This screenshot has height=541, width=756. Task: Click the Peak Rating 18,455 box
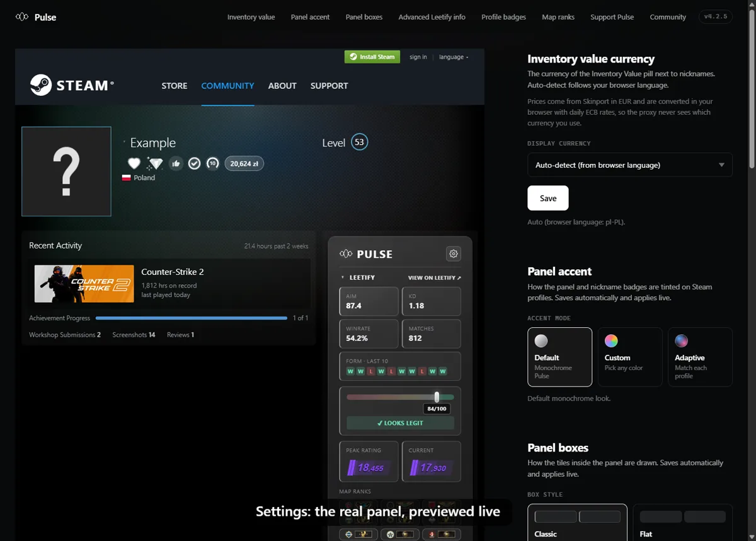point(369,462)
